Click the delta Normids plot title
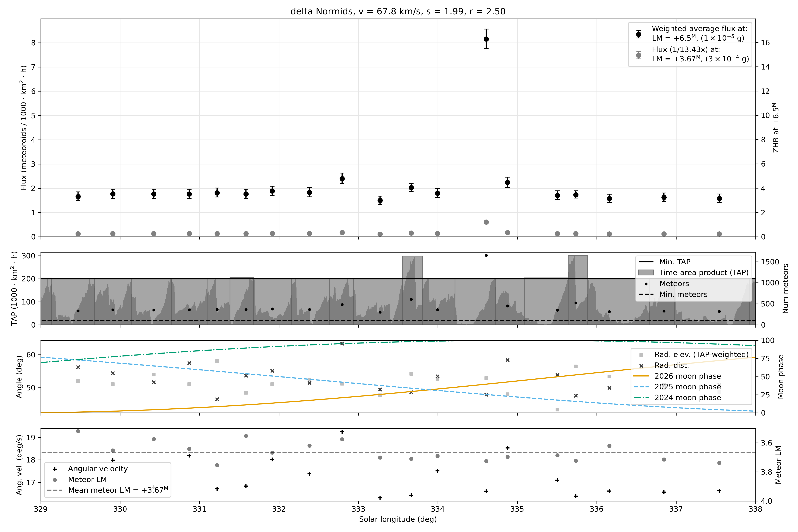The image size is (798, 532). (x=398, y=12)
